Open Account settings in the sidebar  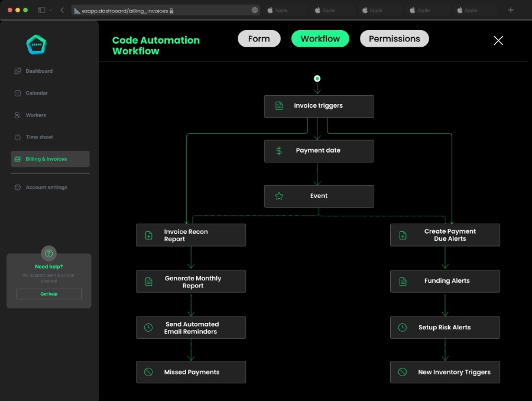click(46, 187)
